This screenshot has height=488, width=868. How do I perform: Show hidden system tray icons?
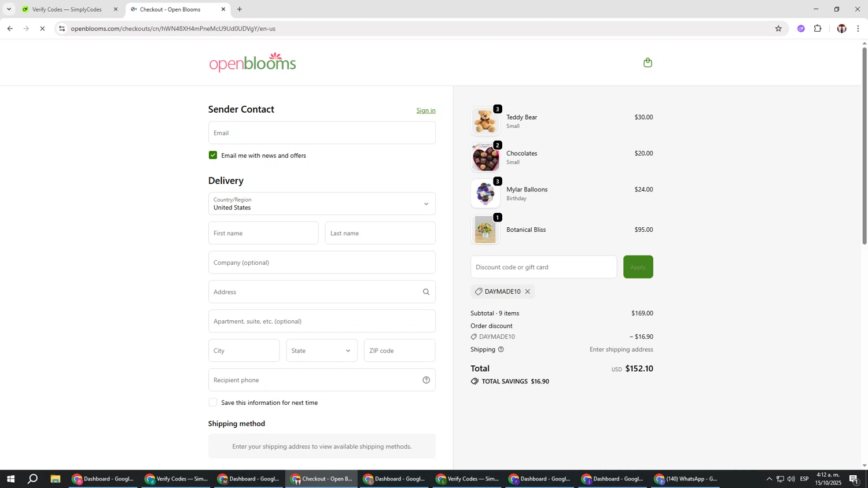pos(769,479)
